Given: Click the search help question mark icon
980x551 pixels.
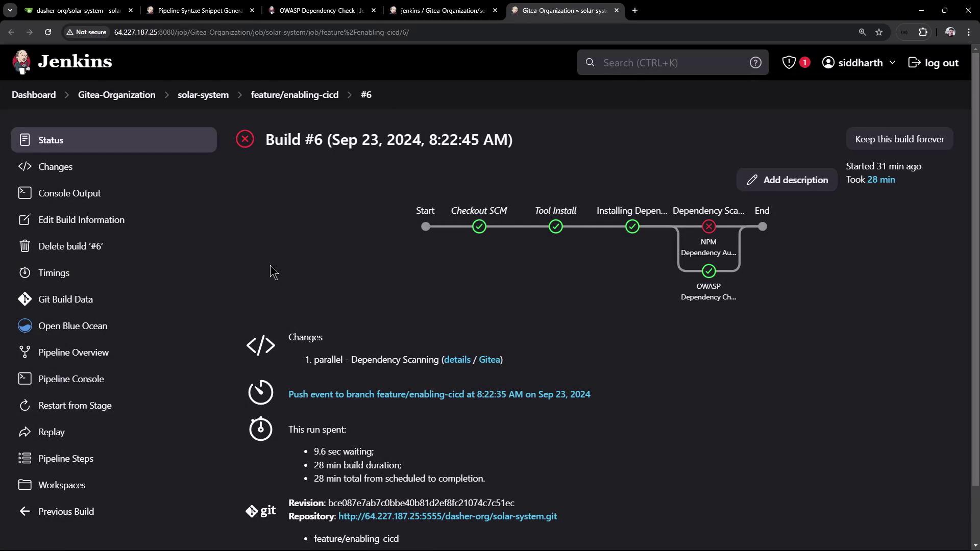Looking at the screenshot, I should 755,62.
